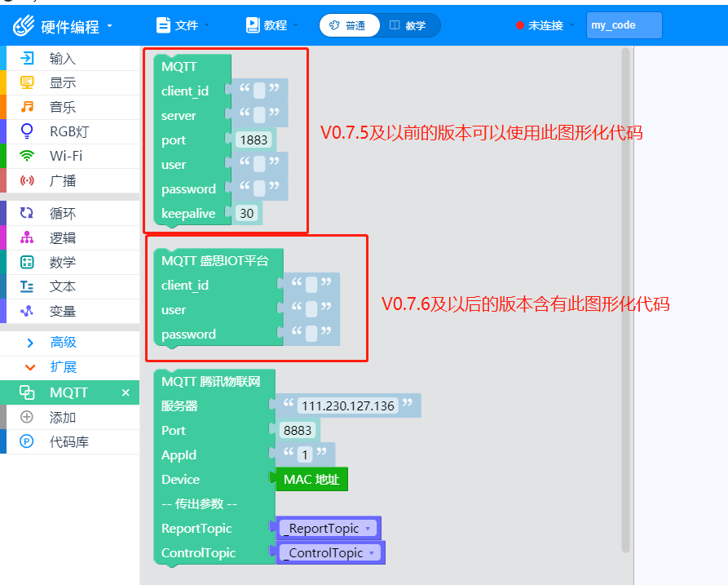Open the 代码库 code library icon
Image resolution: width=728 pixels, height=585 pixels.
click(27, 441)
